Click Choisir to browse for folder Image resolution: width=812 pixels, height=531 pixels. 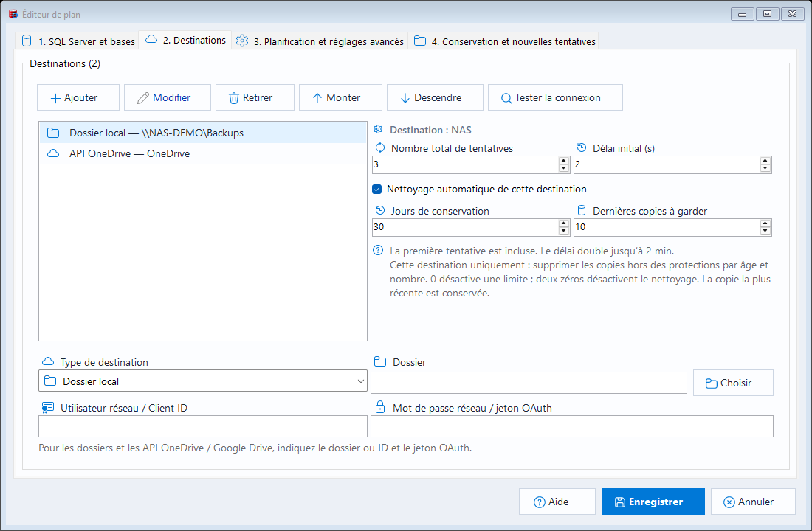click(x=733, y=383)
